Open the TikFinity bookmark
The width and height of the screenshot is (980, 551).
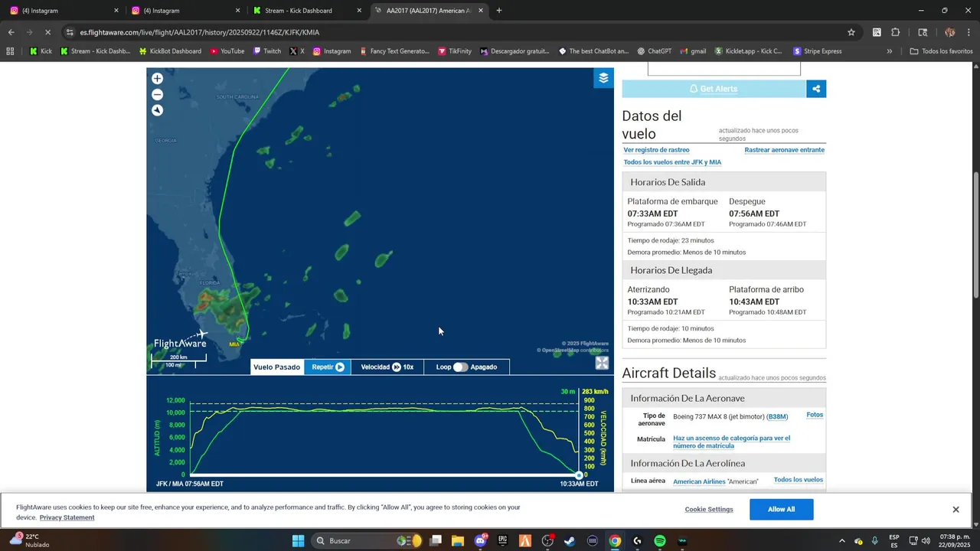[455, 51]
